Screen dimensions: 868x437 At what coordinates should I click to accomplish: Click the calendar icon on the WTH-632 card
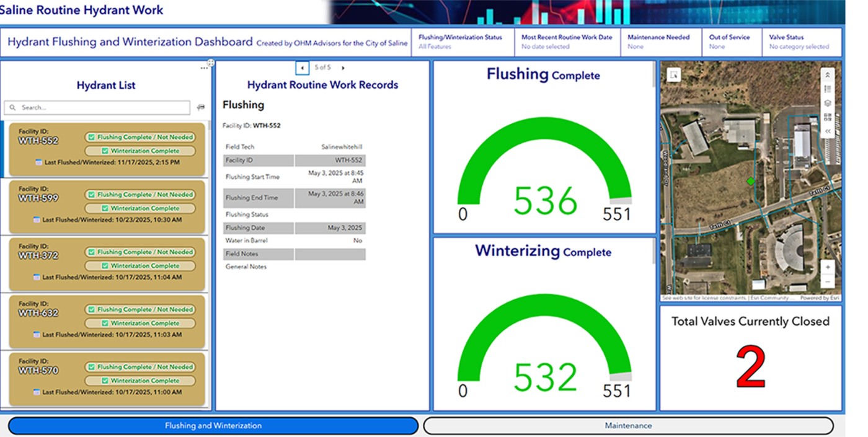[38, 335]
